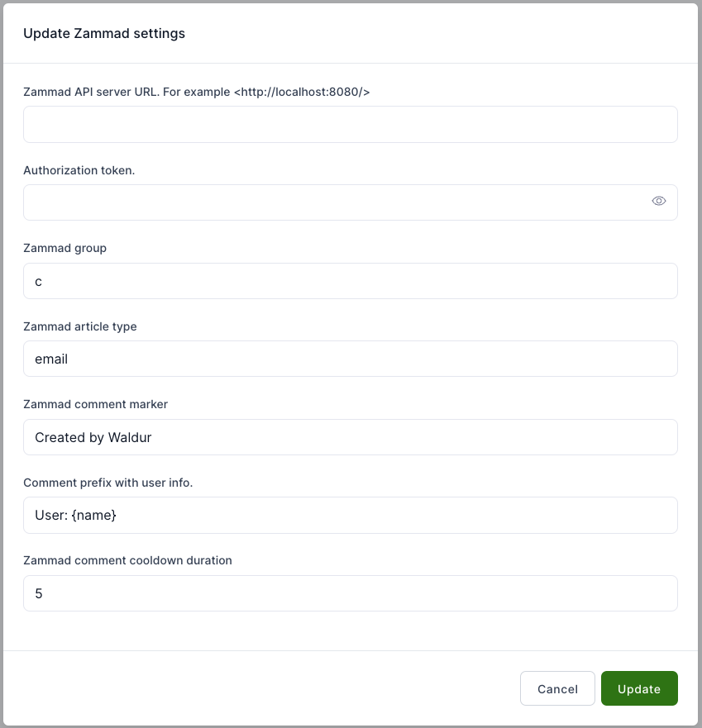
Task: Click the 'Zammad article type' label
Action: [x=80, y=326]
